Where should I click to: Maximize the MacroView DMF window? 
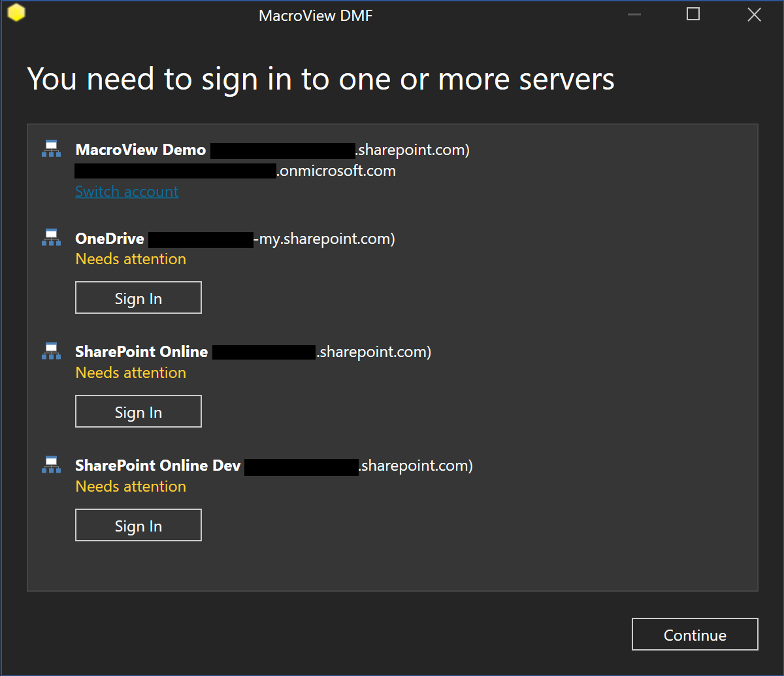tap(693, 14)
